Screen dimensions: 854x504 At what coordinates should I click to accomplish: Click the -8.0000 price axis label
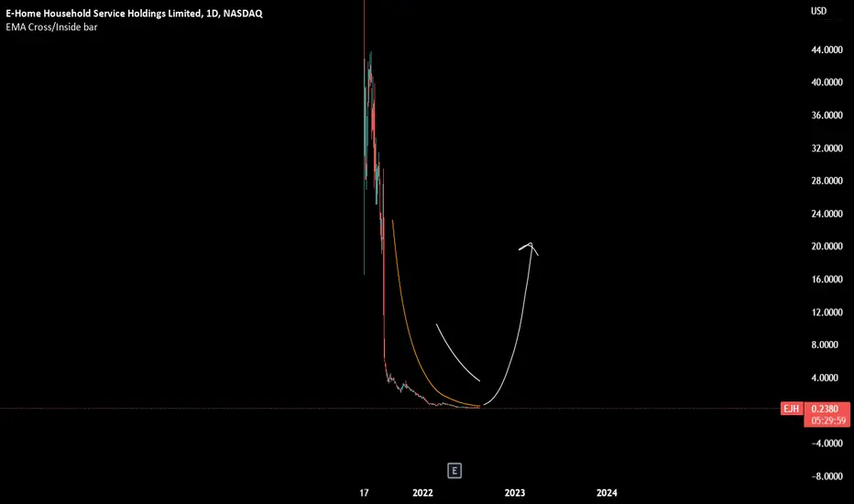827,477
